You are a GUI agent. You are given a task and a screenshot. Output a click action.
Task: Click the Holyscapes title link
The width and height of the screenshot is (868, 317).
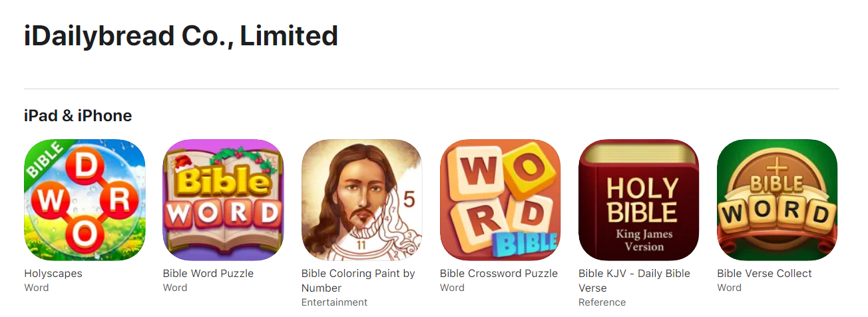[53, 274]
